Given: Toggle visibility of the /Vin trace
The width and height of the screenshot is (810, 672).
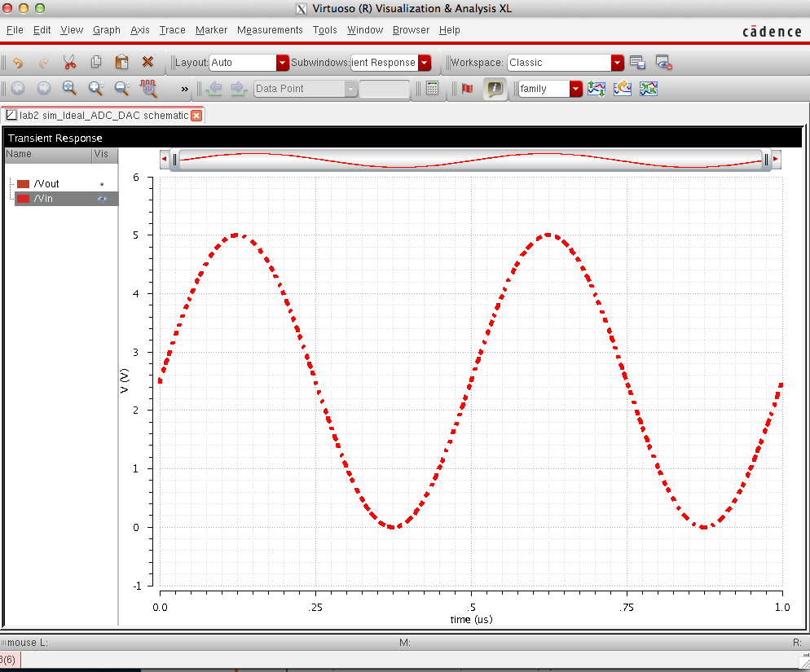Looking at the screenshot, I should click(102, 199).
